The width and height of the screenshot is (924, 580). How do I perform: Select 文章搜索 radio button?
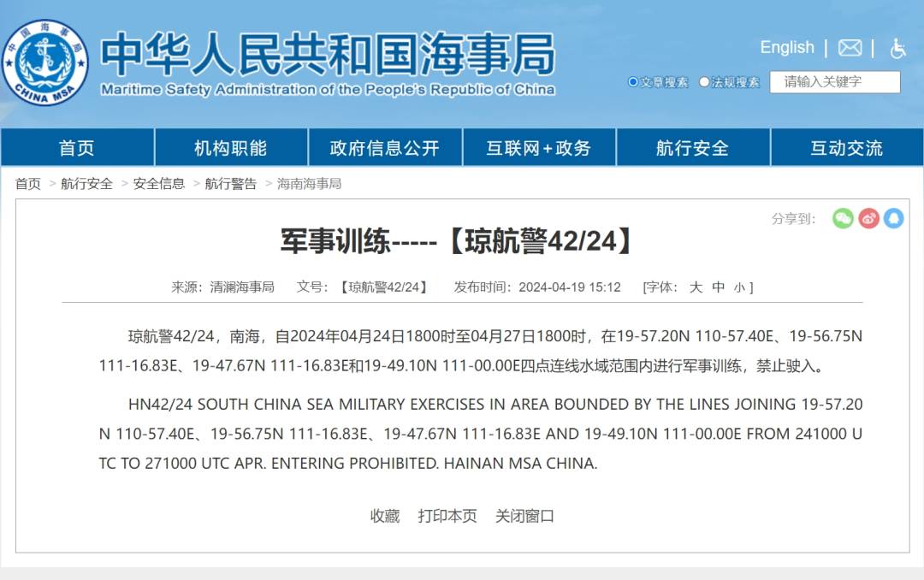point(633,82)
